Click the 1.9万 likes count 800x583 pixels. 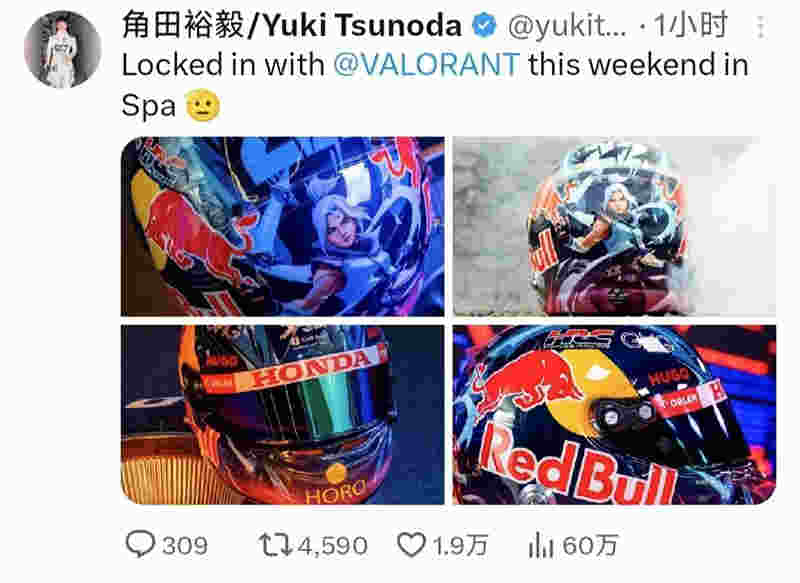tap(460, 546)
